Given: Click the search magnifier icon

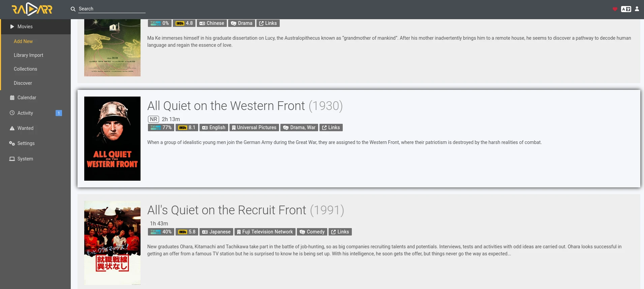Looking at the screenshot, I should click(x=73, y=9).
